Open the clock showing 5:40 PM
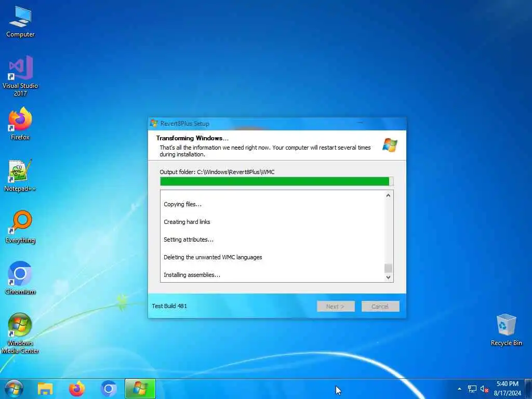The height and width of the screenshot is (399, 532). pos(508,389)
